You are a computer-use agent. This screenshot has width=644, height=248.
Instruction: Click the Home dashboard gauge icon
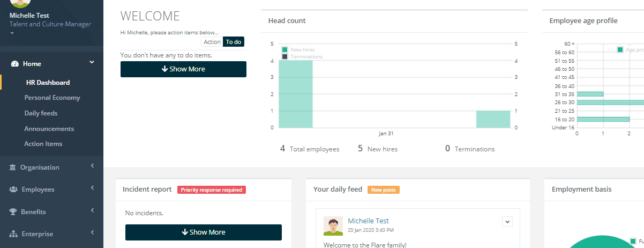click(x=15, y=64)
